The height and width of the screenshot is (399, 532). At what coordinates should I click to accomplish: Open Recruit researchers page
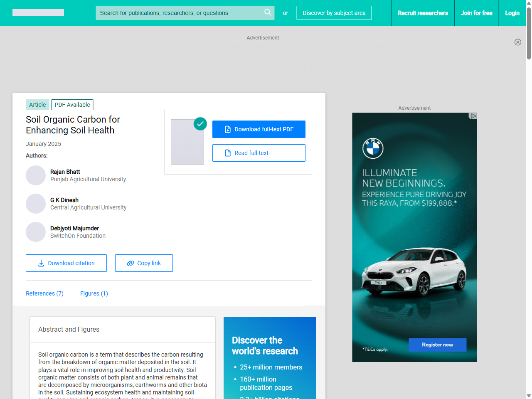[423, 13]
